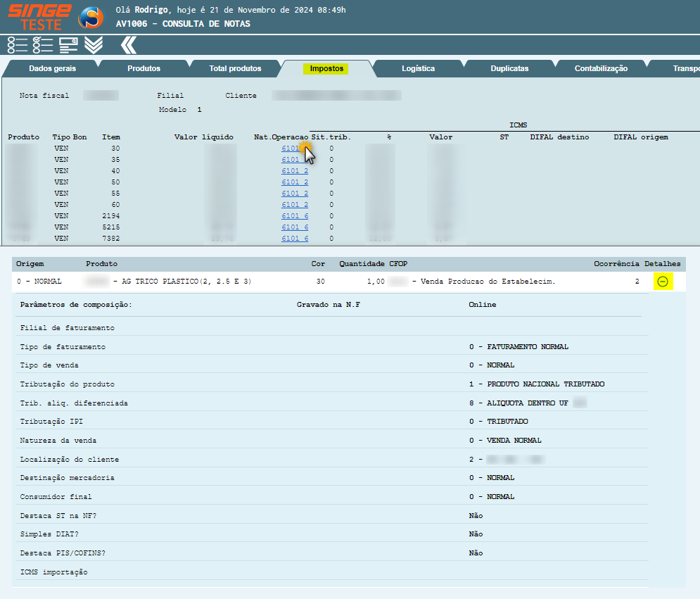Image resolution: width=700 pixels, height=599 pixels.
Task: Click the Sit.trib. column header
Action: coord(331,137)
